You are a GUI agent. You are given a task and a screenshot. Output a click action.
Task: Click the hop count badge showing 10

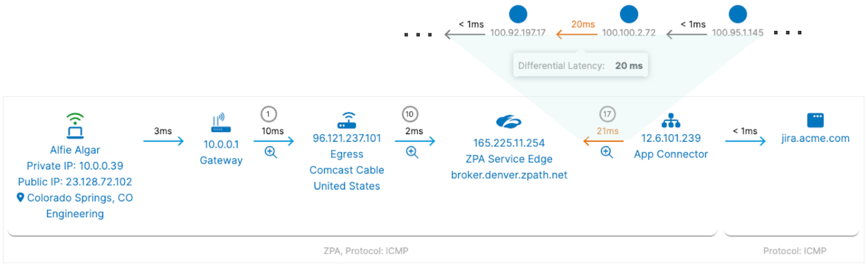tap(410, 114)
